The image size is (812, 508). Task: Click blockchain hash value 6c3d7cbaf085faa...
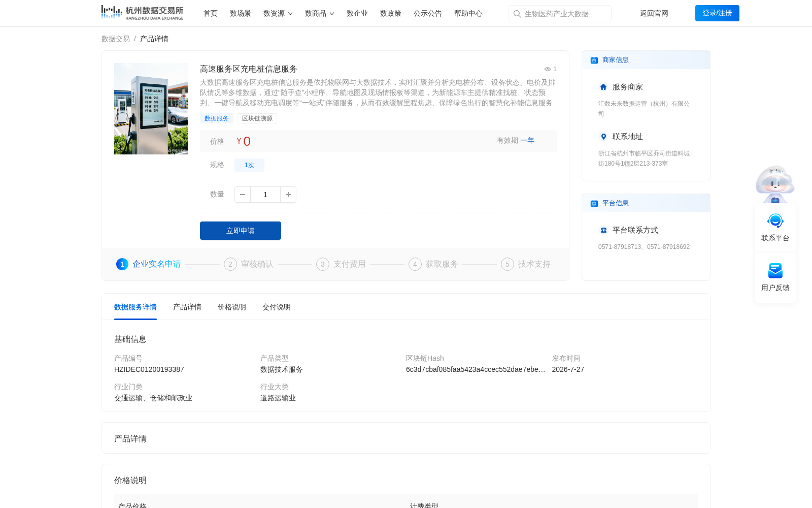[476, 369]
